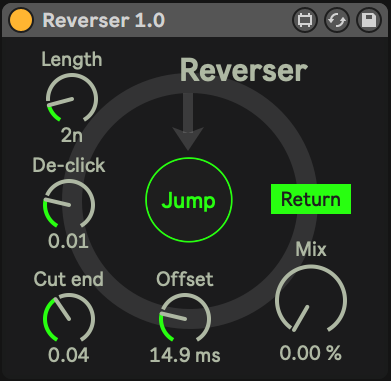Click the De-click knob
Screen dimensions: 391x381
[x=69, y=204]
